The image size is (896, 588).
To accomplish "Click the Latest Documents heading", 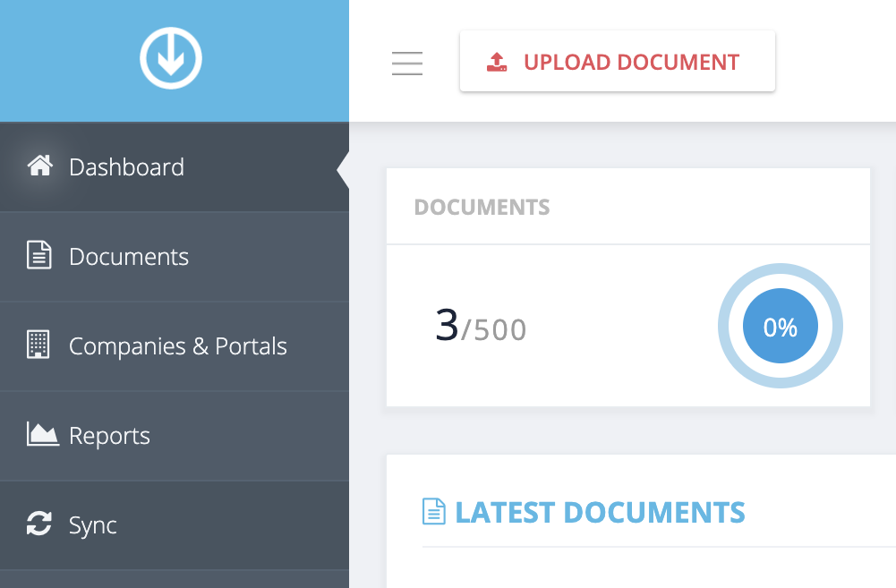I will pyautogui.click(x=600, y=512).
